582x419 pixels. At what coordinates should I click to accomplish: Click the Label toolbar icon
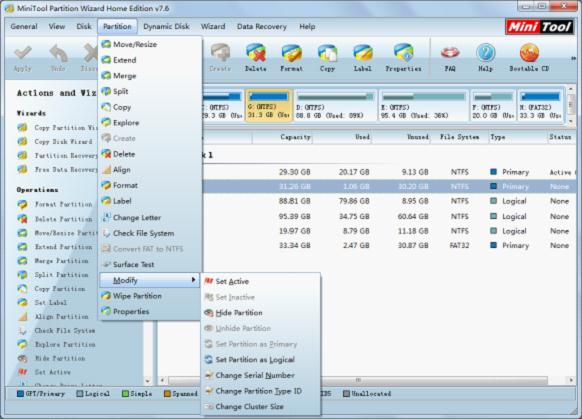click(x=363, y=58)
